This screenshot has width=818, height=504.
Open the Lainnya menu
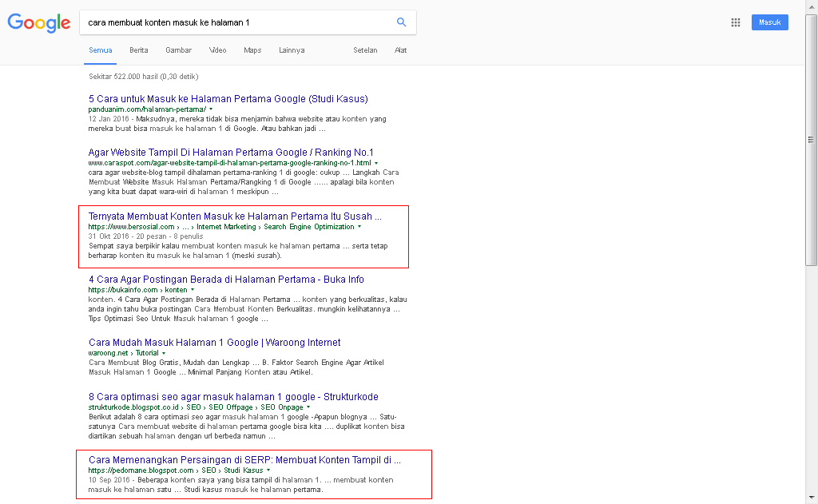(x=292, y=50)
